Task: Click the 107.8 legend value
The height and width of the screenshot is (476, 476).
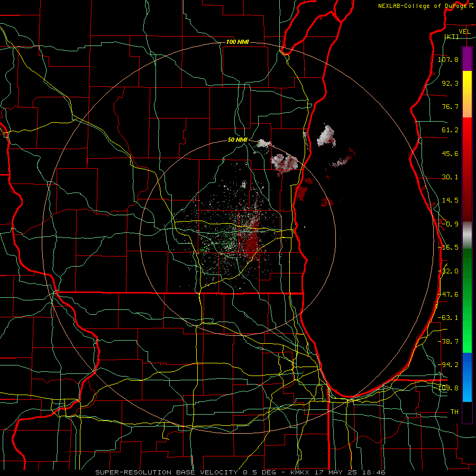Action: click(448, 59)
